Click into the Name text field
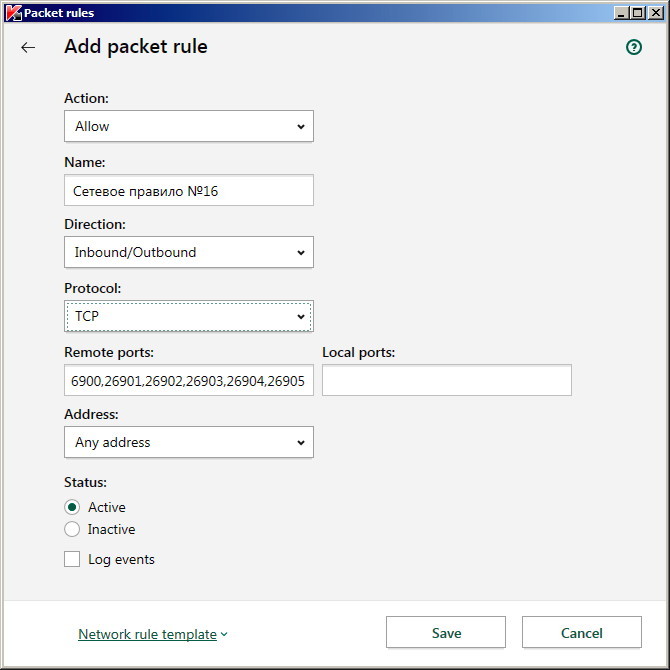 coord(189,190)
